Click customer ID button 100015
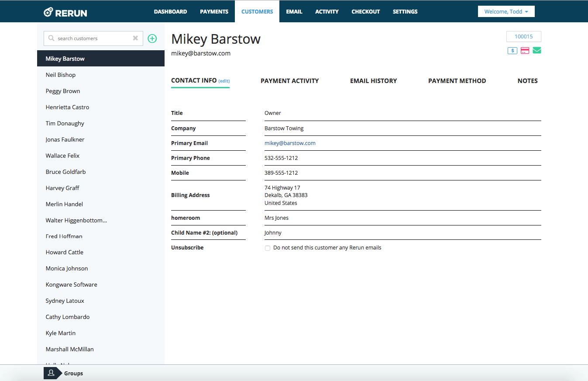Viewport: 588px width, 381px height. coord(523,37)
